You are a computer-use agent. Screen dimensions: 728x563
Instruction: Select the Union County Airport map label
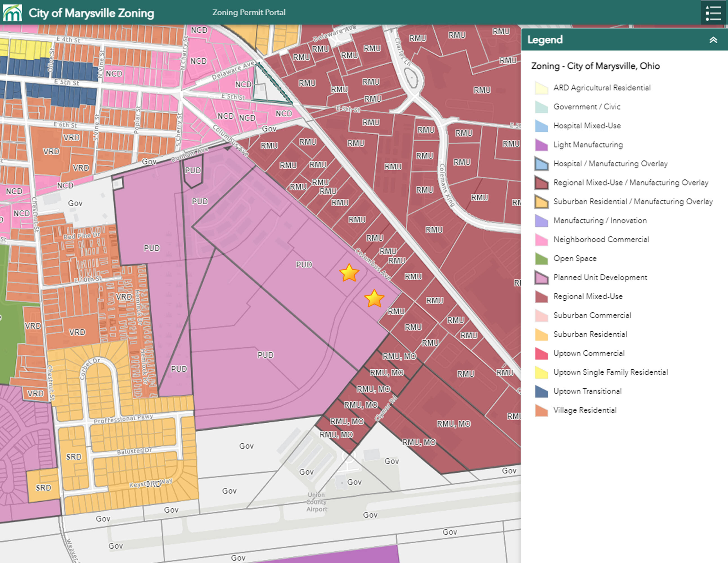317,502
